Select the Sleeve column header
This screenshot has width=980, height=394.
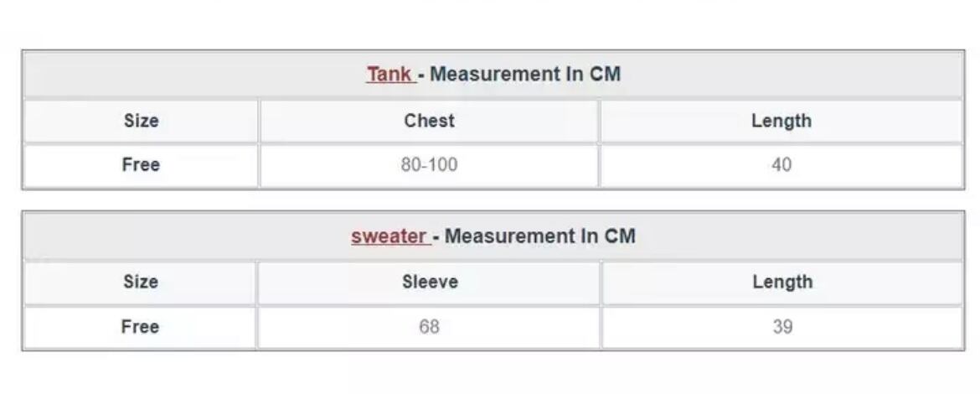coord(429,283)
